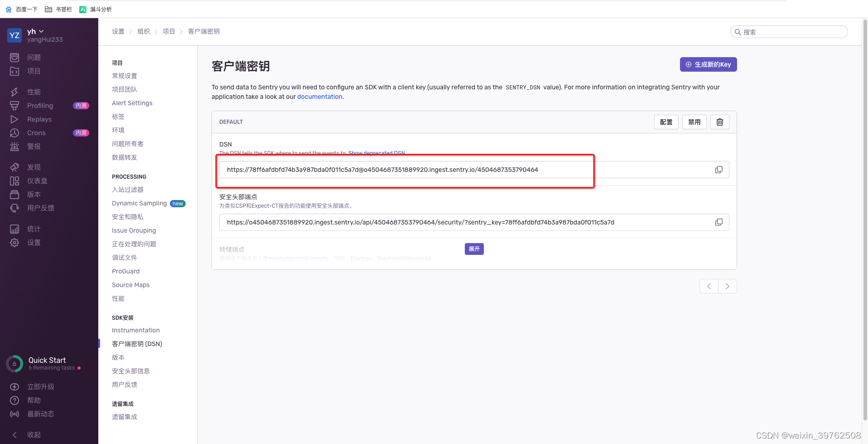Select 数据转发 menu item
The height and width of the screenshot is (444, 868).
click(x=125, y=157)
